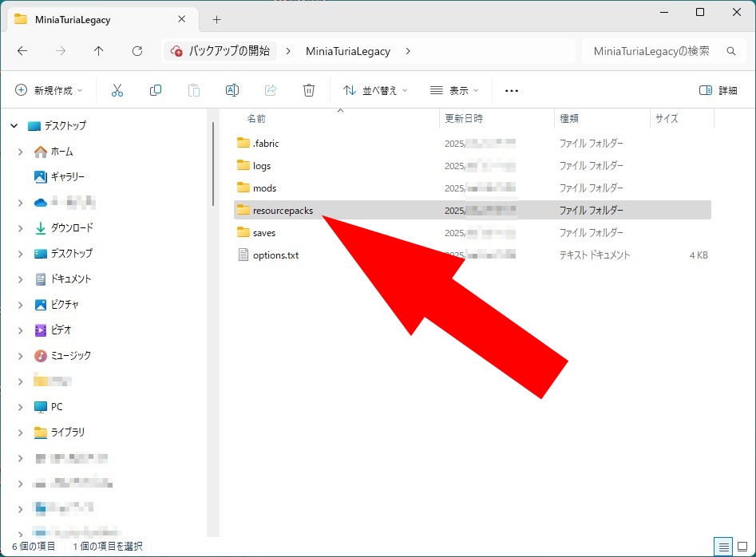Switch to large thumbnails view icon
The height and width of the screenshot is (557, 756).
[742, 547]
